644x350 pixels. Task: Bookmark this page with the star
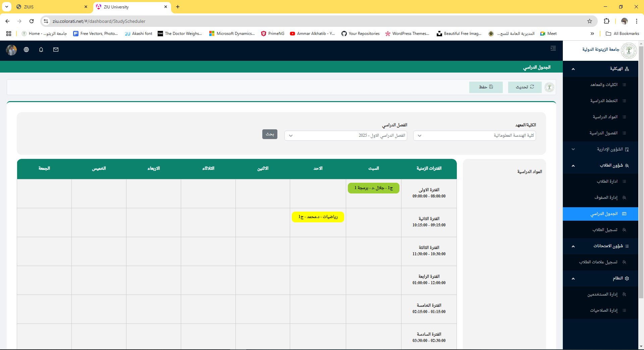pyautogui.click(x=590, y=21)
